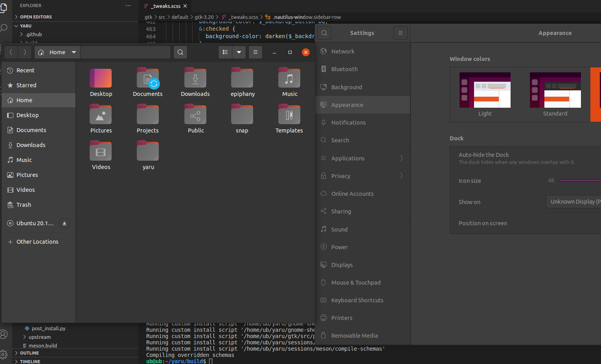Select Network in Settings sidebar
This screenshot has height=364, width=601.
[x=362, y=51]
